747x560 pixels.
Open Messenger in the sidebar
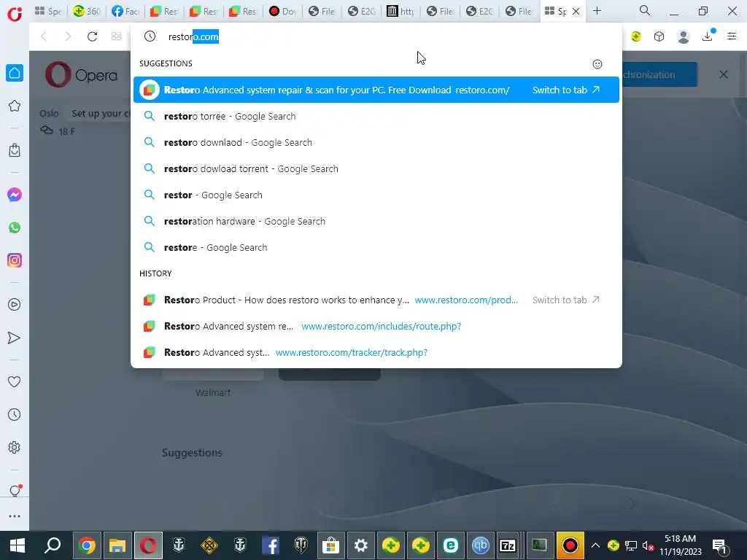coord(15,195)
